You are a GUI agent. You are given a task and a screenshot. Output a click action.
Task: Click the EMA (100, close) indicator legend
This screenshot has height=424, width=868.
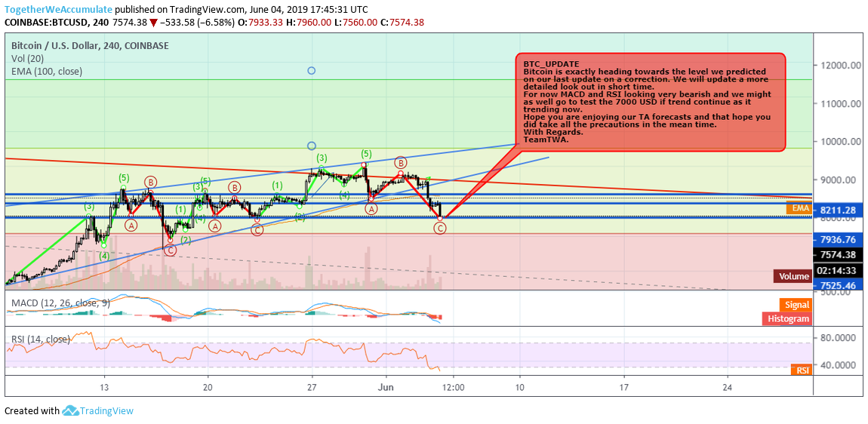(x=47, y=72)
